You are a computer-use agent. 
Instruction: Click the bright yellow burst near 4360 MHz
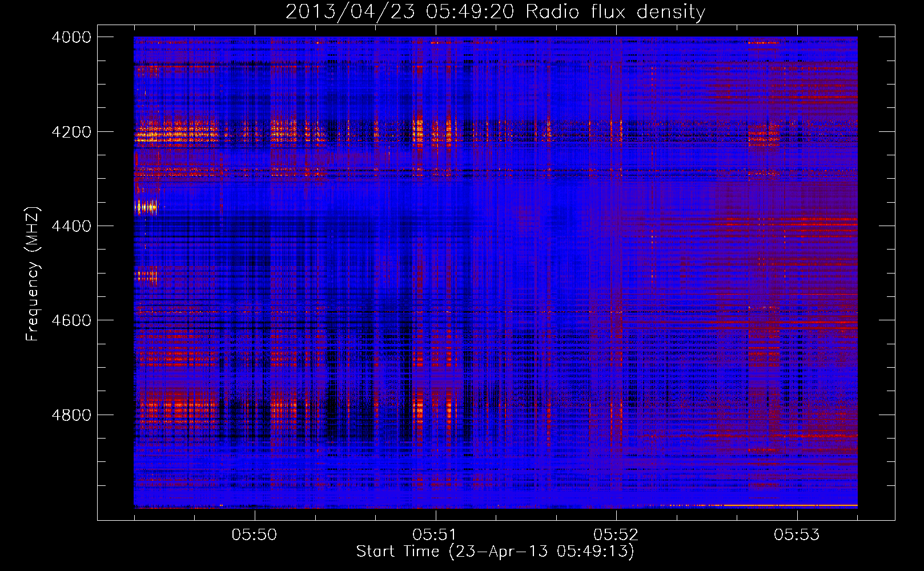(145, 208)
